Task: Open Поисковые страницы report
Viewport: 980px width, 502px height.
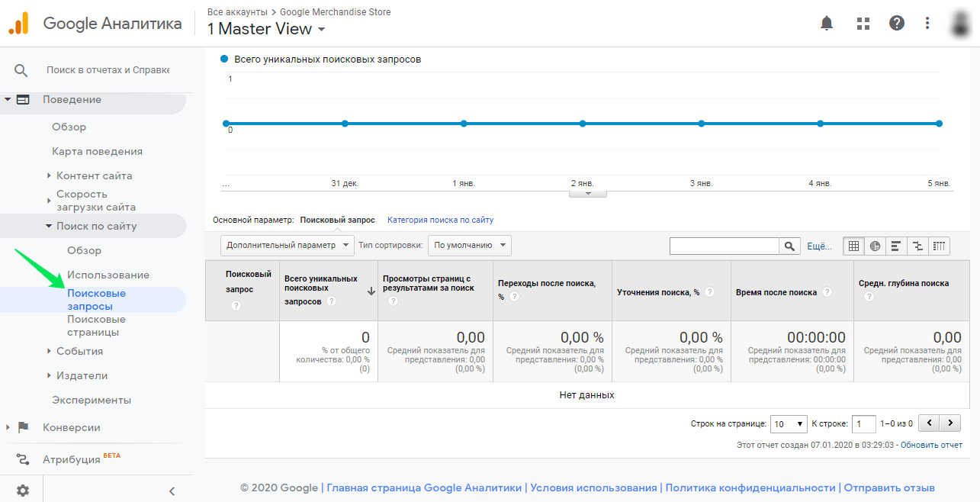Action: click(96, 326)
